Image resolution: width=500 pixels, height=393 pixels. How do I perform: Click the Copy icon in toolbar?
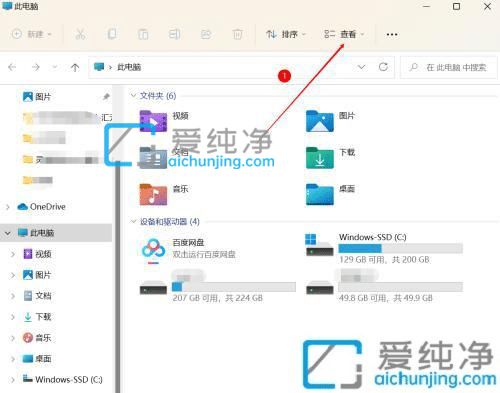[x=112, y=34]
